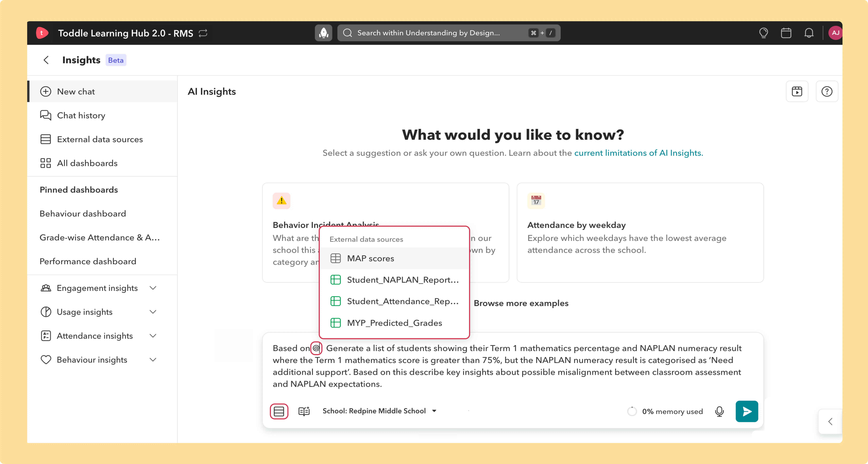The width and height of the screenshot is (868, 464).
Task: Select MYP_Predicted_Grades from the list
Action: (394, 323)
